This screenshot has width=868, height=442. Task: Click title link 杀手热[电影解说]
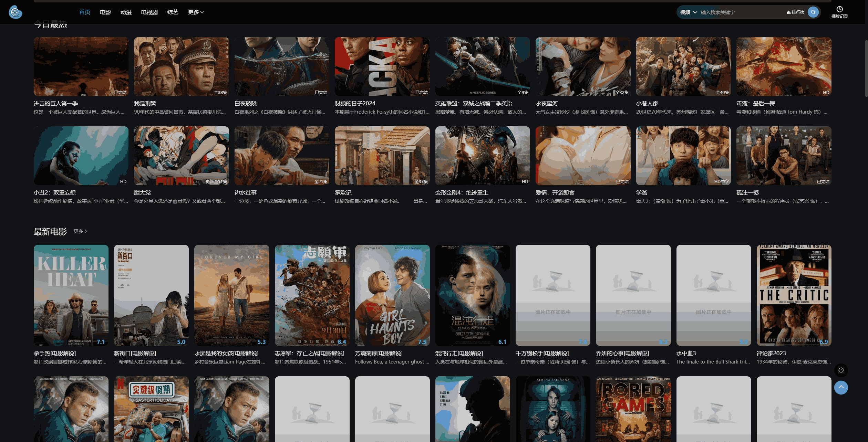(55, 354)
